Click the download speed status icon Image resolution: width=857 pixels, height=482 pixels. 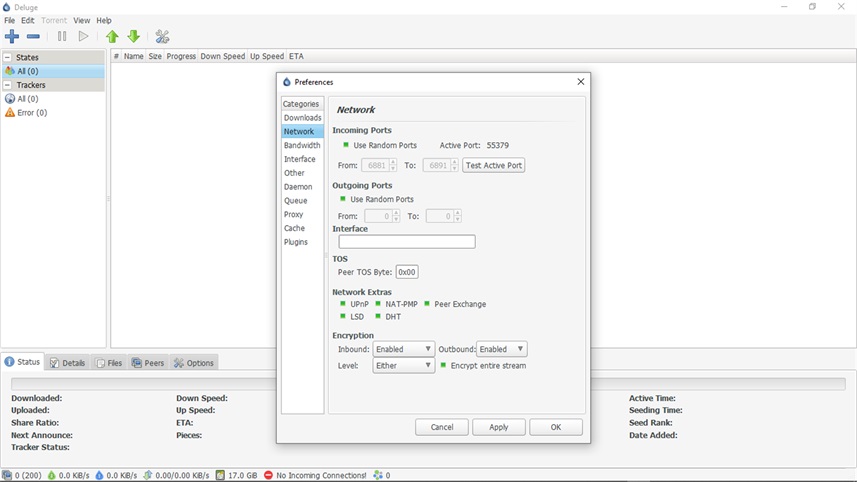click(51, 475)
